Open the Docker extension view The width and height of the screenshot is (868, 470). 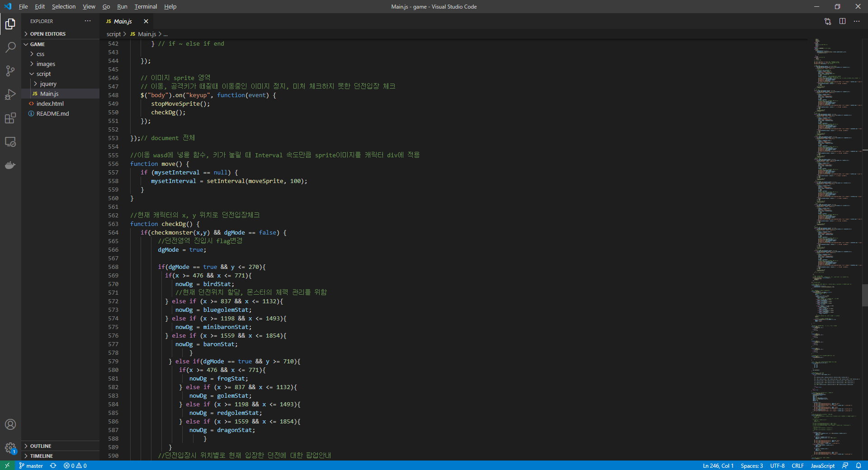coord(10,165)
